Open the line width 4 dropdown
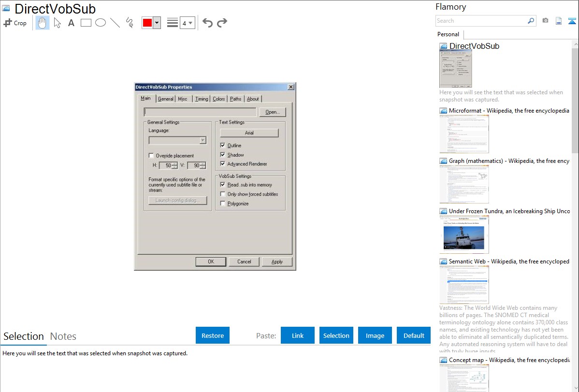This screenshot has height=392, width=579. click(187, 23)
